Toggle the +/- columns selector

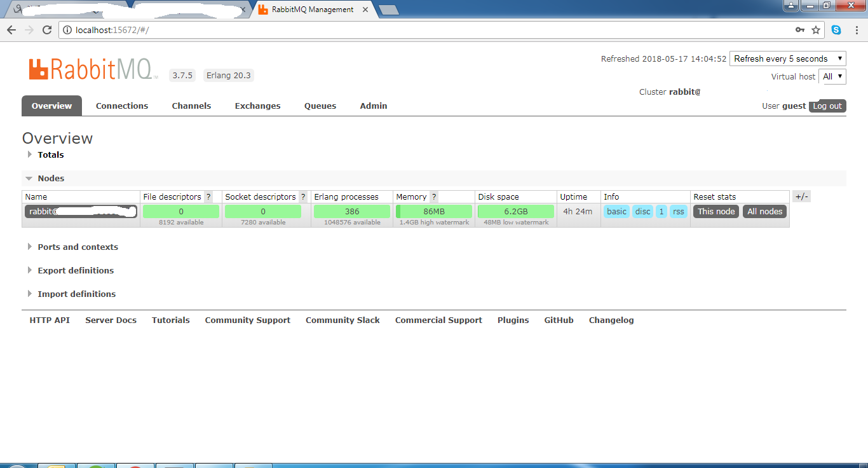click(x=801, y=196)
